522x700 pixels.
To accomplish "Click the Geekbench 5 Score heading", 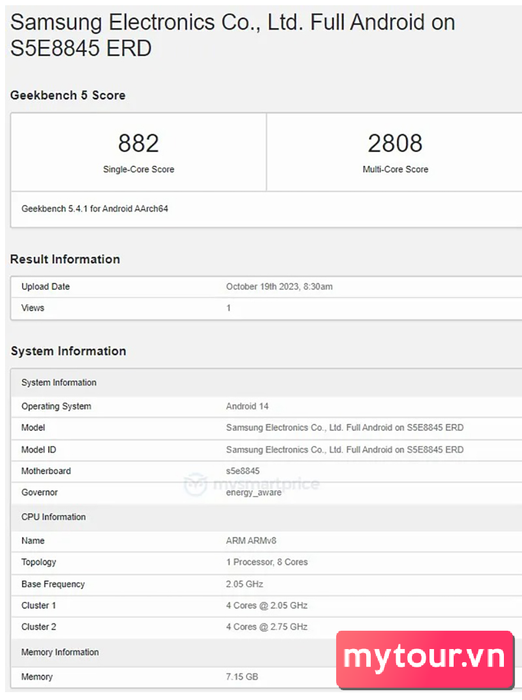I will 68,95.
